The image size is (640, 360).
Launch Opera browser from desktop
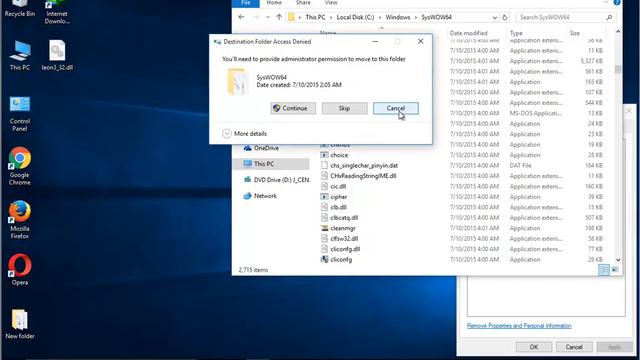click(20, 269)
